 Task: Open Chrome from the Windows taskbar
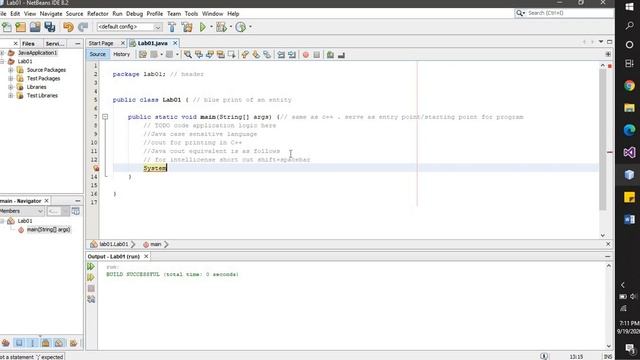(x=629, y=86)
